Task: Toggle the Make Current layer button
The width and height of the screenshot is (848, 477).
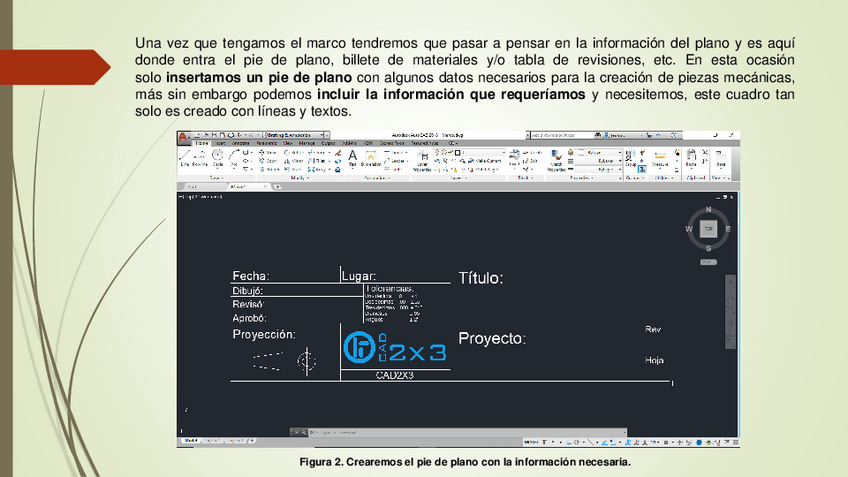Action: coord(484,161)
